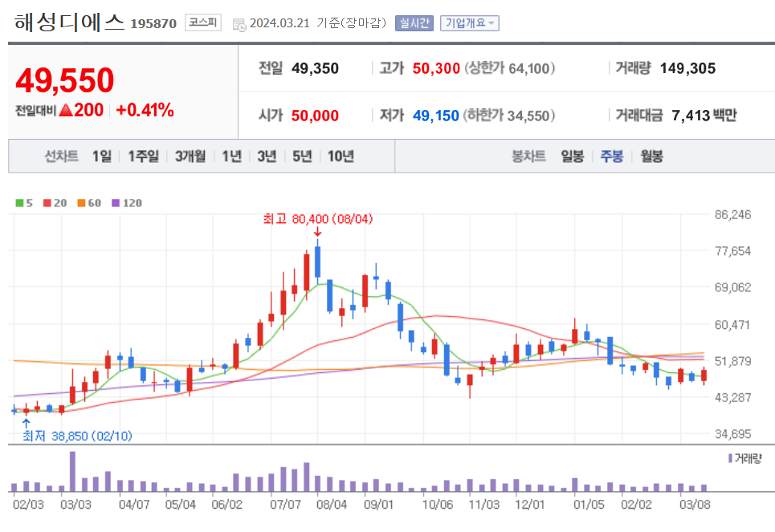
Task: Click the 최고 80,400 (08/04) annotation
Action: point(318,219)
